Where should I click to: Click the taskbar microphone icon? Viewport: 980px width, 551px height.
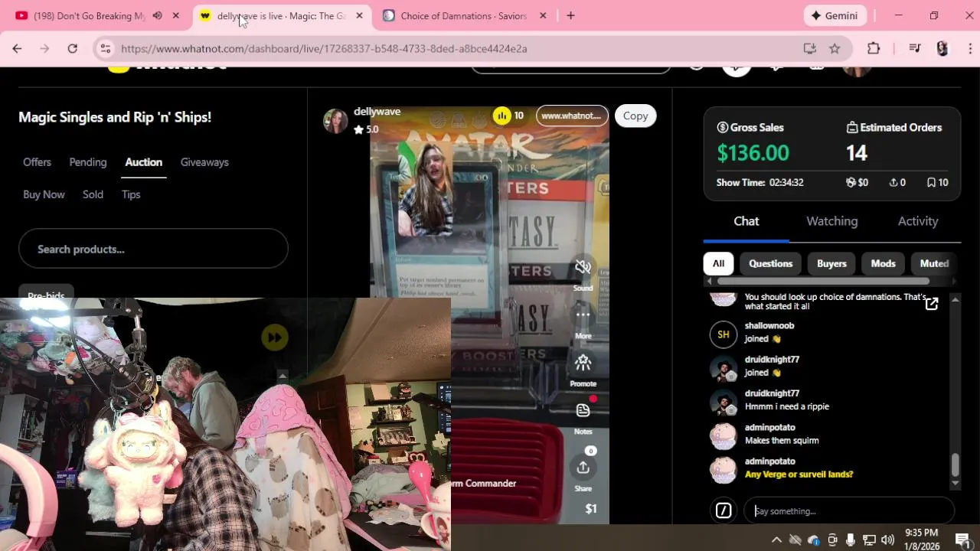851,540
